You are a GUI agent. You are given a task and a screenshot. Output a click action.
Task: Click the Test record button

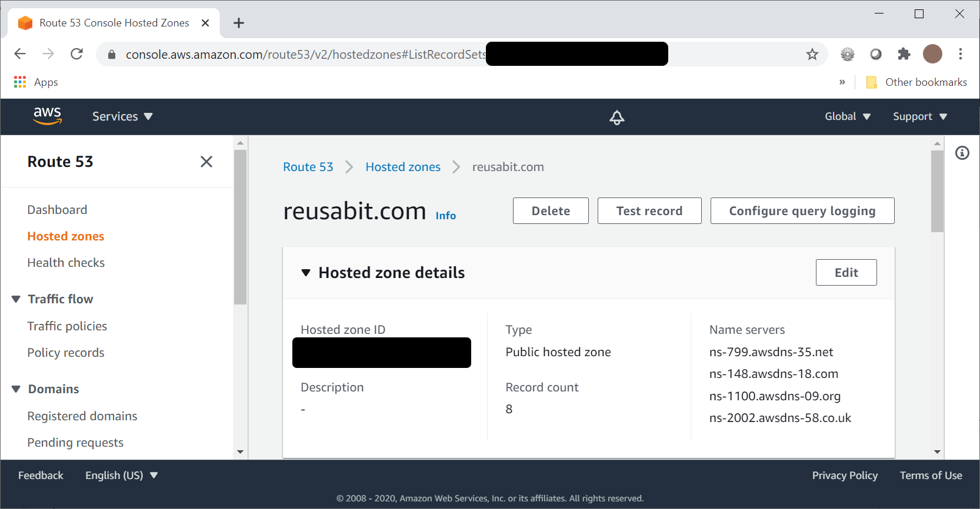point(649,211)
